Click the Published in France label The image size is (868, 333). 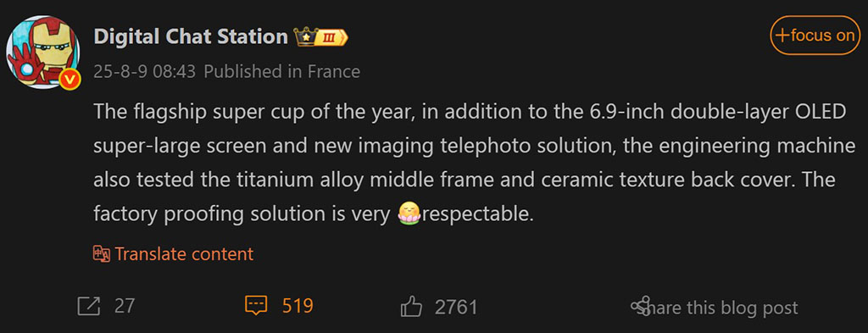click(x=281, y=72)
